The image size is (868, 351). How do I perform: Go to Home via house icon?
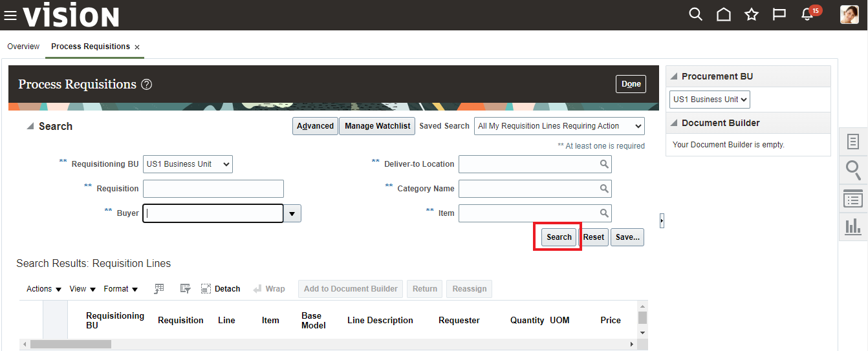(x=723, y=14)
